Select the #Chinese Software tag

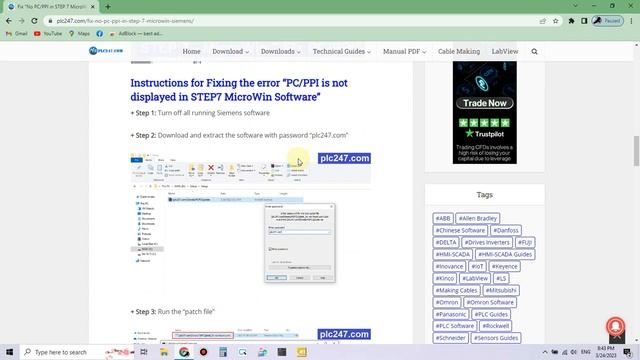pyautogui.click(x=460, y=230)
